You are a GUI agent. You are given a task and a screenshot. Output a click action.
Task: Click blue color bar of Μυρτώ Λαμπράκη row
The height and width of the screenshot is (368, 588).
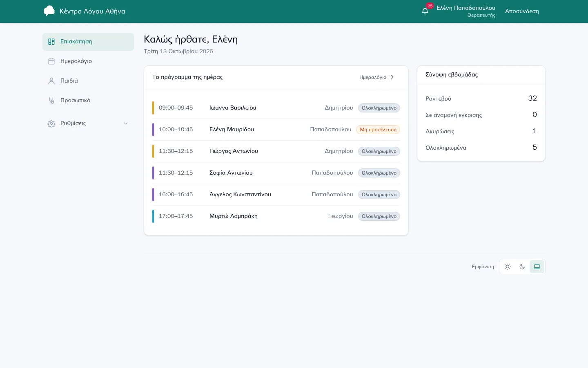coord(153,216)
